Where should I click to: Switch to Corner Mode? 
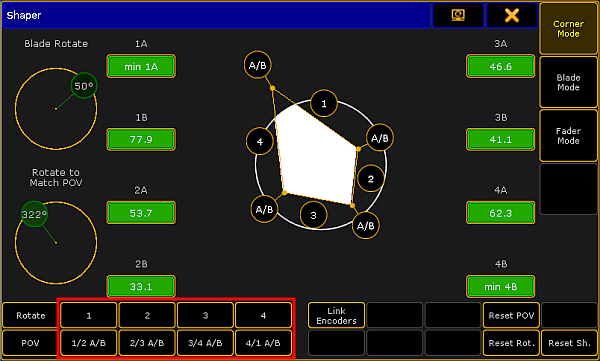pos(568,29)
